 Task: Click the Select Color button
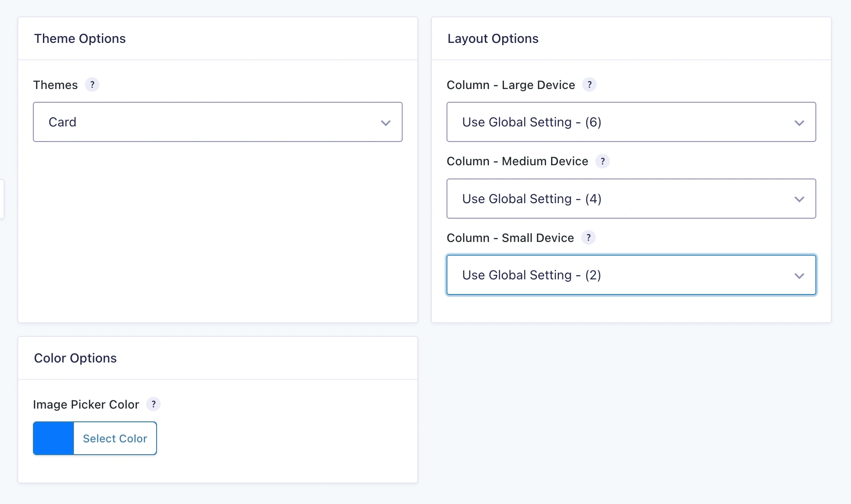(x=115, y=438)
